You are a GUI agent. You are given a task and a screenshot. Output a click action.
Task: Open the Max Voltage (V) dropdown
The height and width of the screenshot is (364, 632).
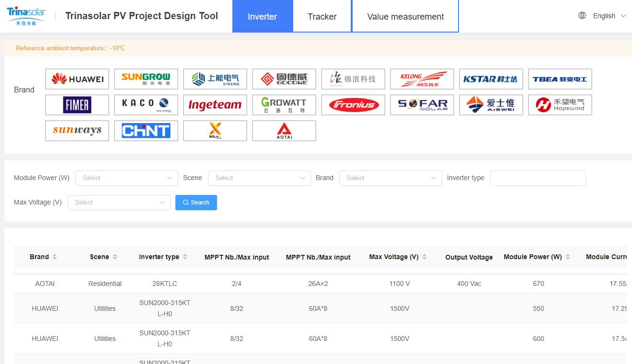(119, 203)
